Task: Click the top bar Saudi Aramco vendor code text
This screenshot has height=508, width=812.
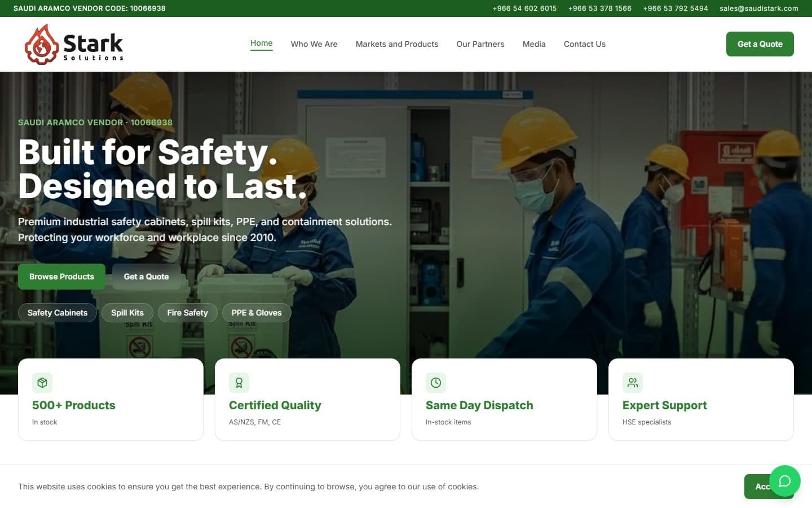Action: 90,8
